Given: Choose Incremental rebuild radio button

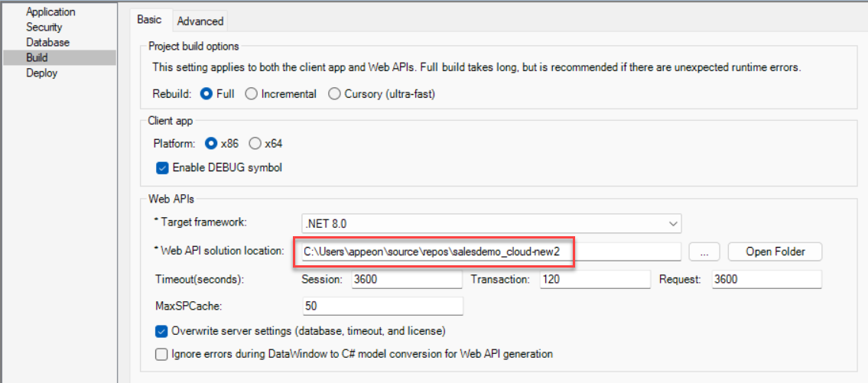Looking at the screenshot, I should [251, 94].
